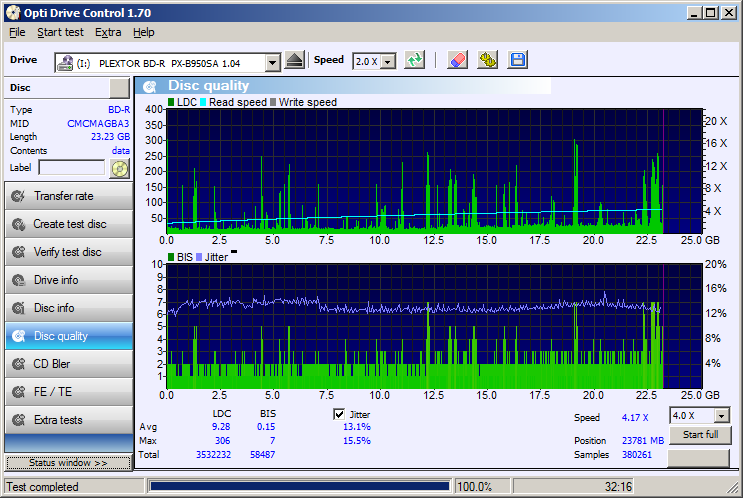
Task: Open the FE / TE test
Action: pos(69,392)
